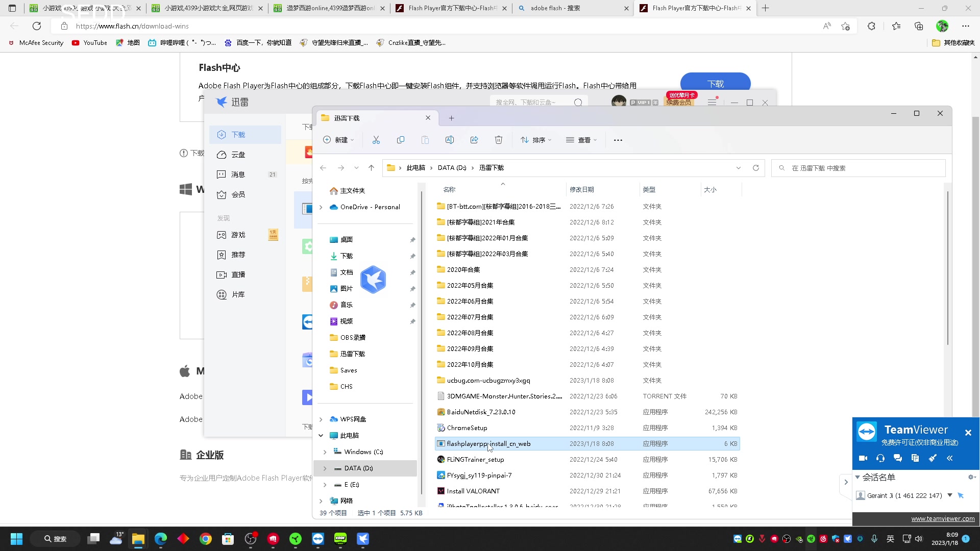This screenshot has height=551, width=980.
Task: Open TeamViewer from the taskbar
Action: coord(318,539)
